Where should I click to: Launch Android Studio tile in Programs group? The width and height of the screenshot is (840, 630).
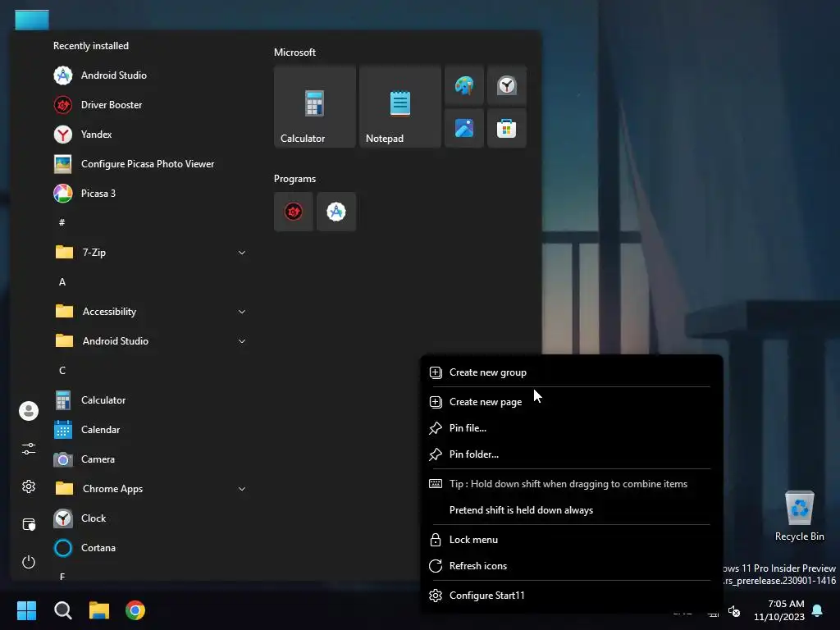[336, 212]
